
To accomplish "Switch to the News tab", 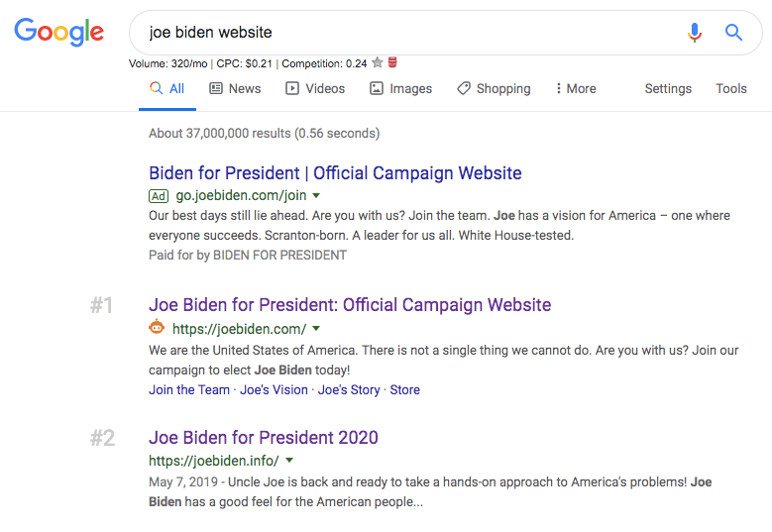I will [235, 88].
